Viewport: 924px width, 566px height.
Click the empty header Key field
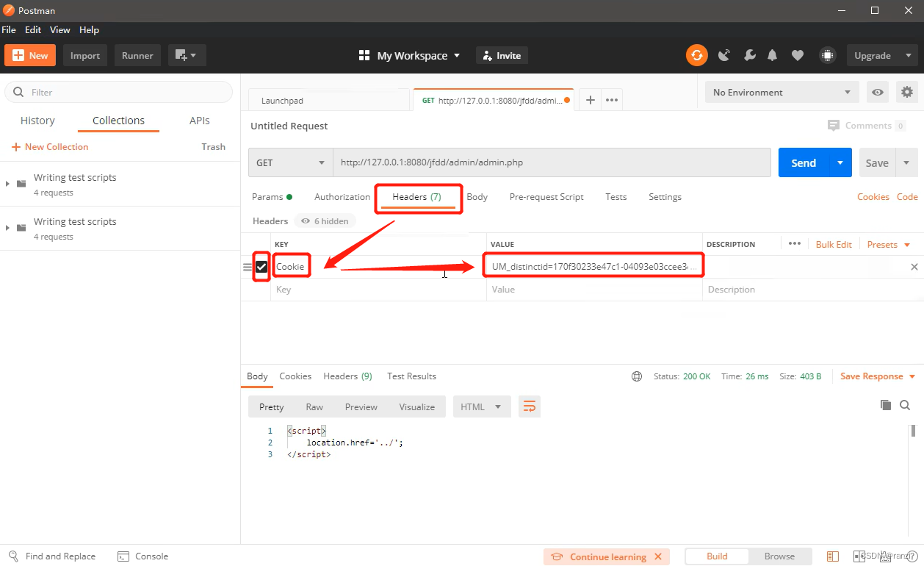[x=379, y=290]
